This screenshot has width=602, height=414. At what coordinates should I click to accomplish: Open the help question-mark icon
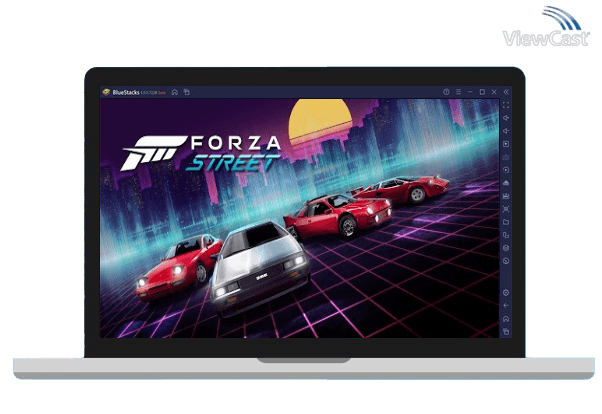[446, 92]
